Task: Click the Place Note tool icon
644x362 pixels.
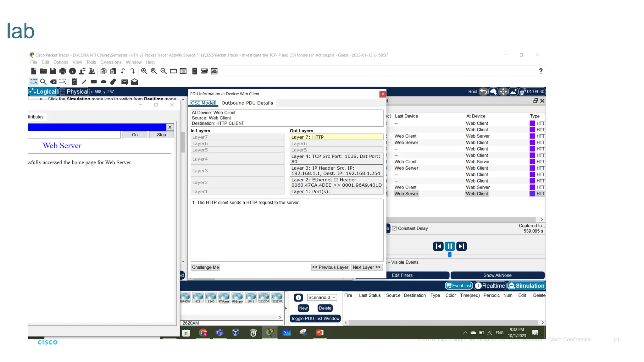Action: [74, 82]
